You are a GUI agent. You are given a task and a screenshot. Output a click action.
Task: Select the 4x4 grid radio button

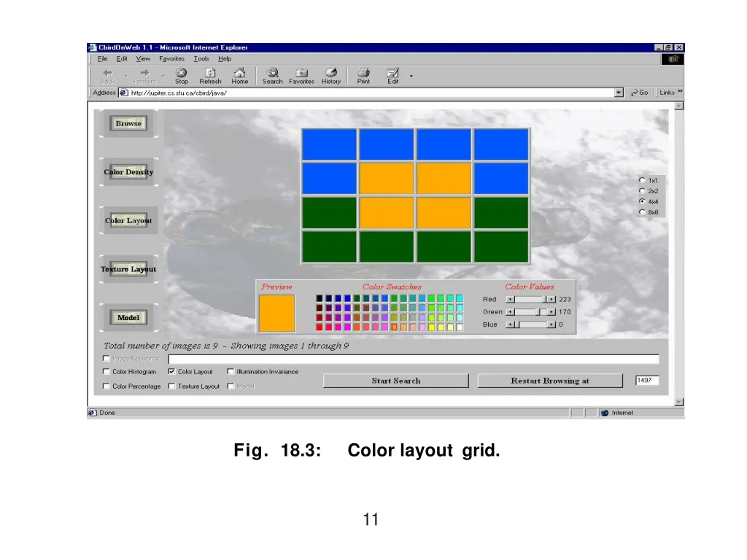(x=642, y=201)
